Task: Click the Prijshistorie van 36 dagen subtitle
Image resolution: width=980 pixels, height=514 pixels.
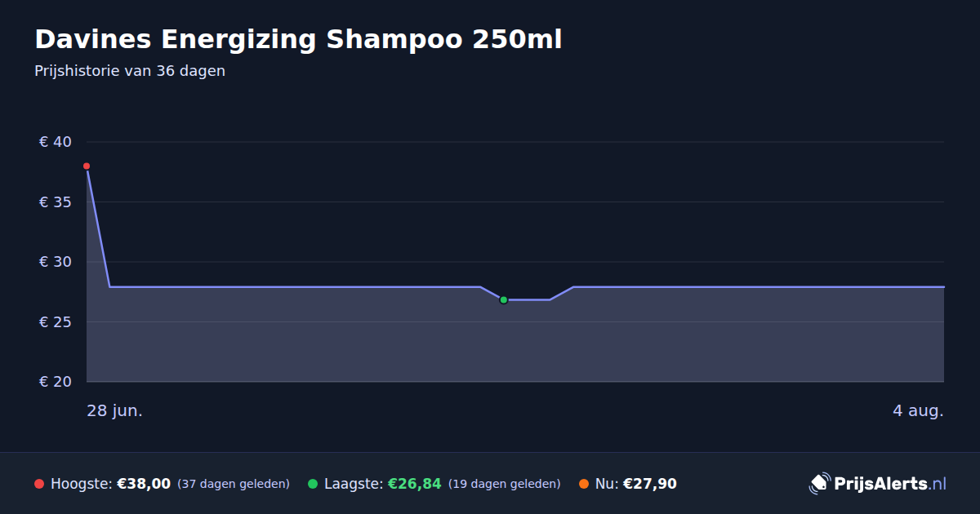Action: click(130, 71)
